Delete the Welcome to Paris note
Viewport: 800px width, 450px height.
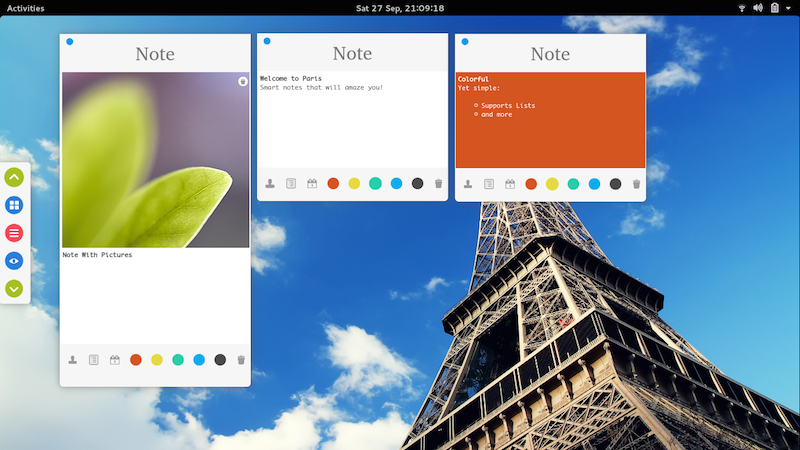click(x=438, y=183)
